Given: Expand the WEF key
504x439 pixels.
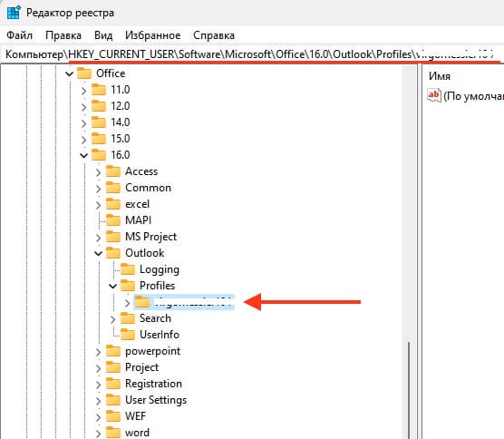Looking at the screenshot, I should (99, 417).
